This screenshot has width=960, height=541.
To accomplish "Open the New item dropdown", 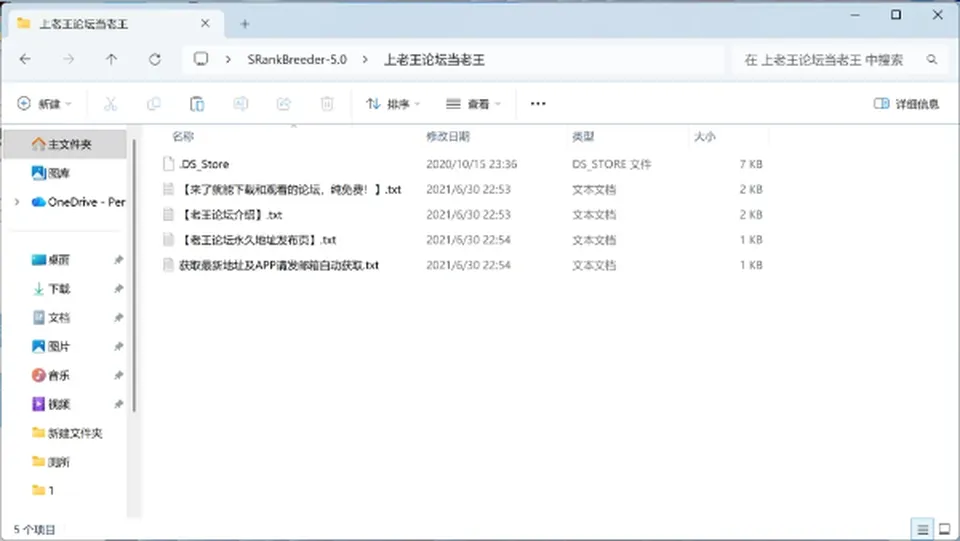I will point(44,104).
